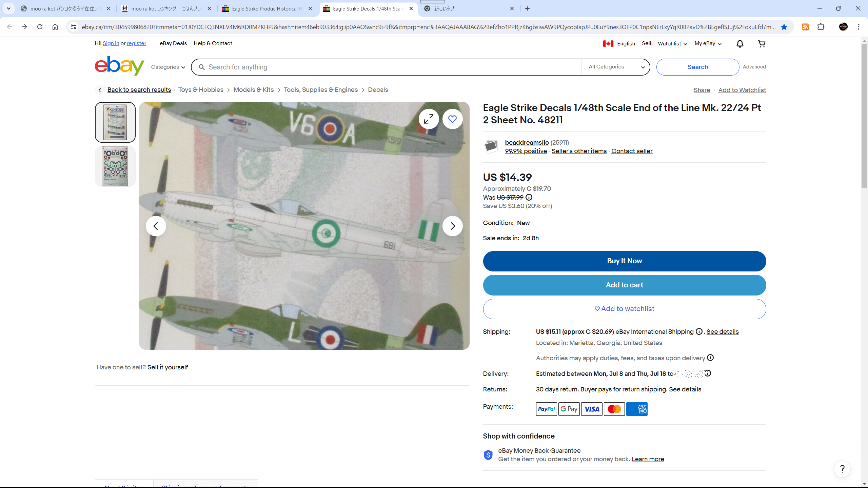Switch to moo ra kot ランキング tab
The image size is (868, 488).
click(x=166, y=9)
